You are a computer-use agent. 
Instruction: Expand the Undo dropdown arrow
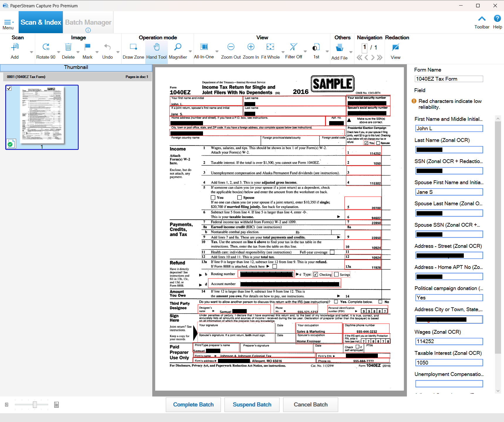[118, 52]
